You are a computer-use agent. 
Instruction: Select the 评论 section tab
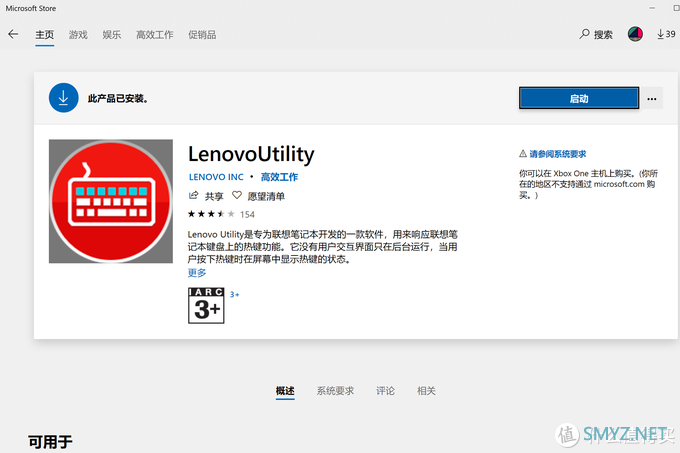tap(386, 391)
